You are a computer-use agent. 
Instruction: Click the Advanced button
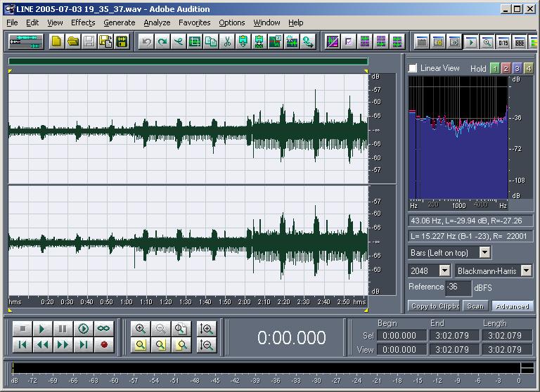point(511,306)
